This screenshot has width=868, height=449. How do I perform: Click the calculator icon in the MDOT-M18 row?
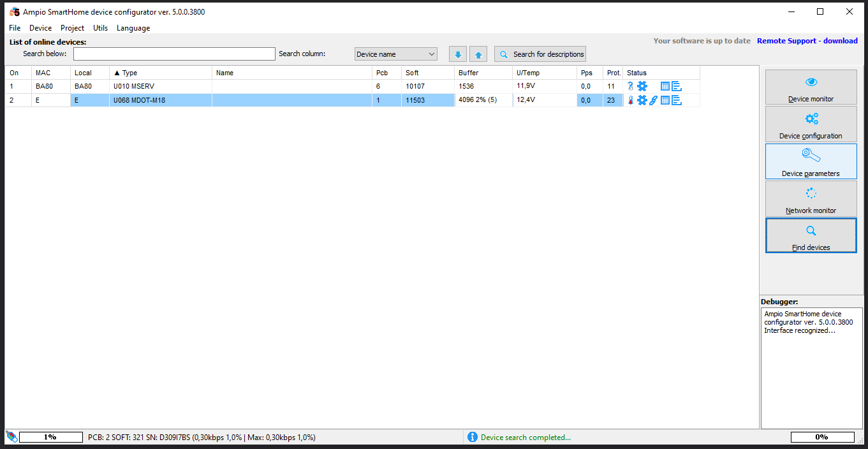665,100
